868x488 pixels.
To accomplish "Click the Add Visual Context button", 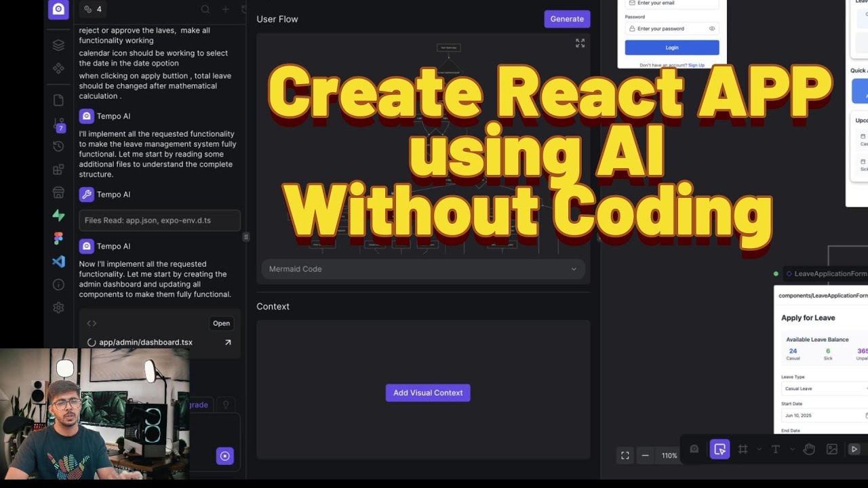I will pos(428,392).
